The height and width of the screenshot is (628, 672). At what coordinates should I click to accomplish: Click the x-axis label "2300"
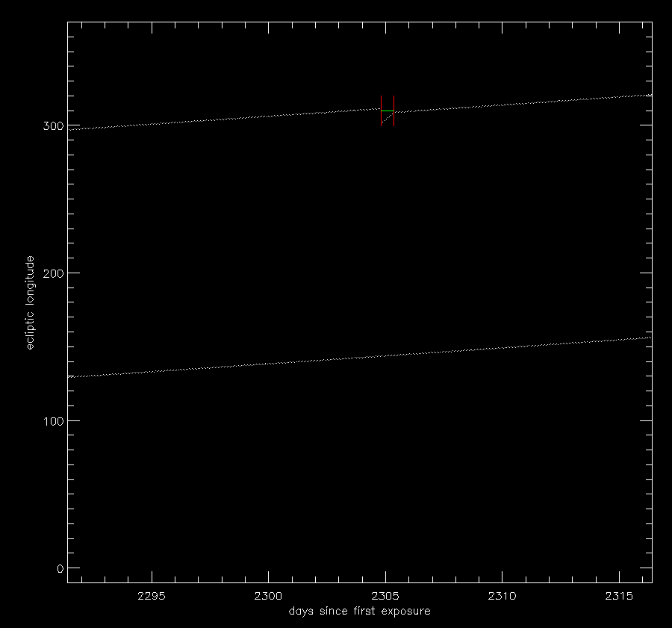pyautogui.click(x=268, y=596)
